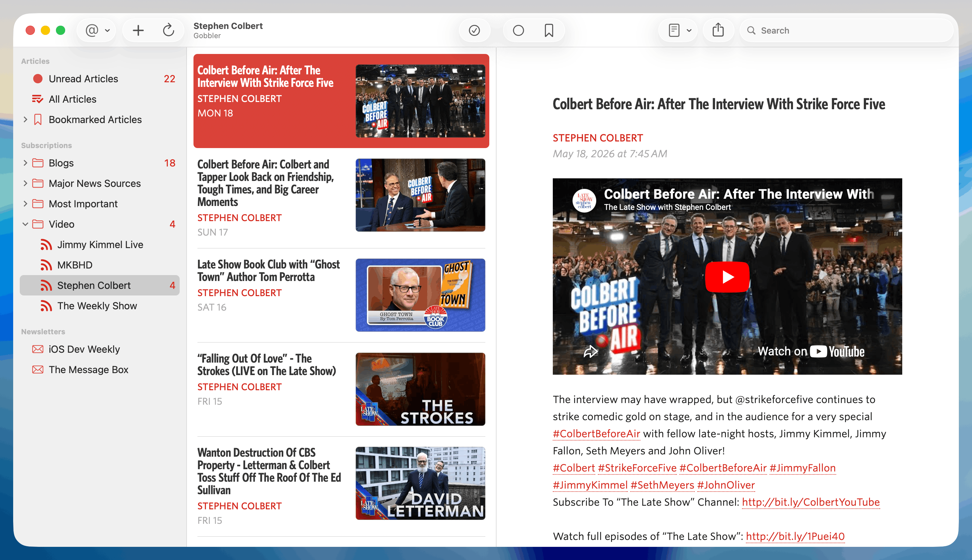Refresh feeds with the circular arrow icon
972x560 pixels.
click(168, 30)
